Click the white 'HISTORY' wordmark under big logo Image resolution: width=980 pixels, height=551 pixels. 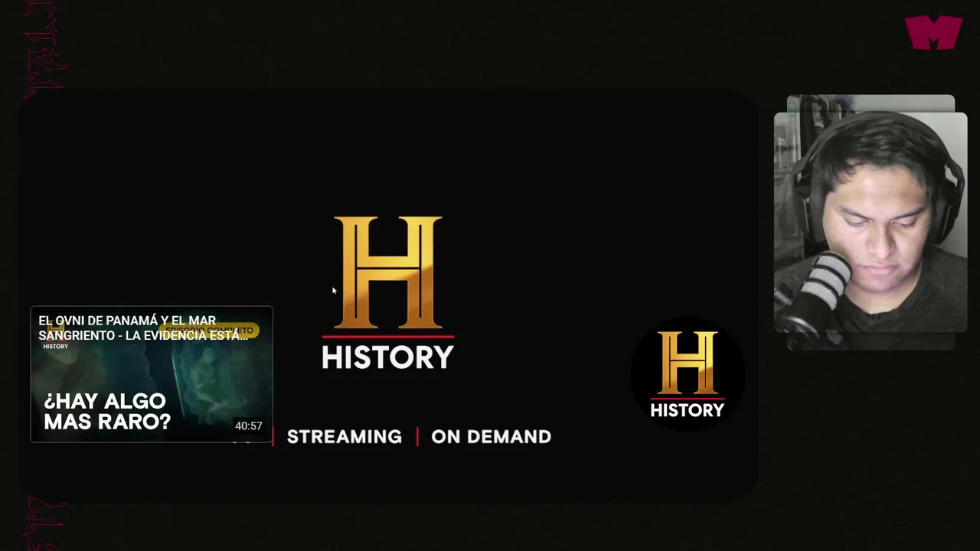click(x=387, y=357)
